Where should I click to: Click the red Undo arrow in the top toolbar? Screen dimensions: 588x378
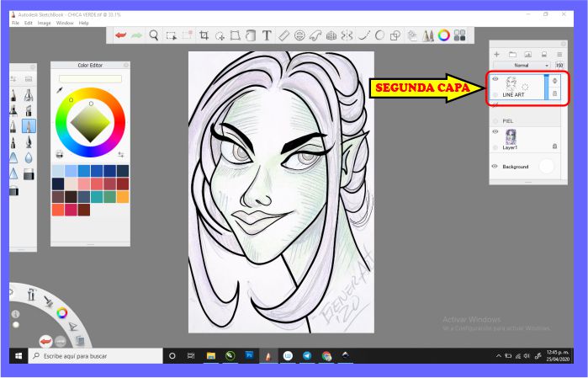pos(120,35)
